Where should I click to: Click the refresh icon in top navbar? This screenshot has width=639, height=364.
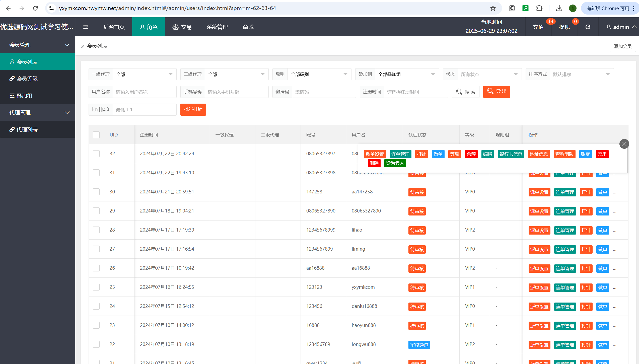588,27
